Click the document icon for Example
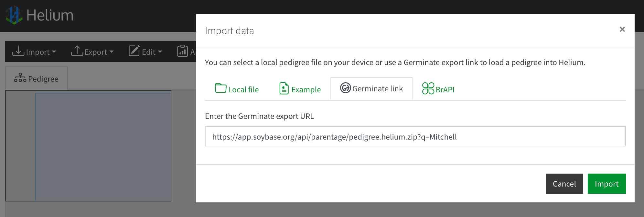The height and width of the screenshot is (217, 644). click(x=284, y=88)
